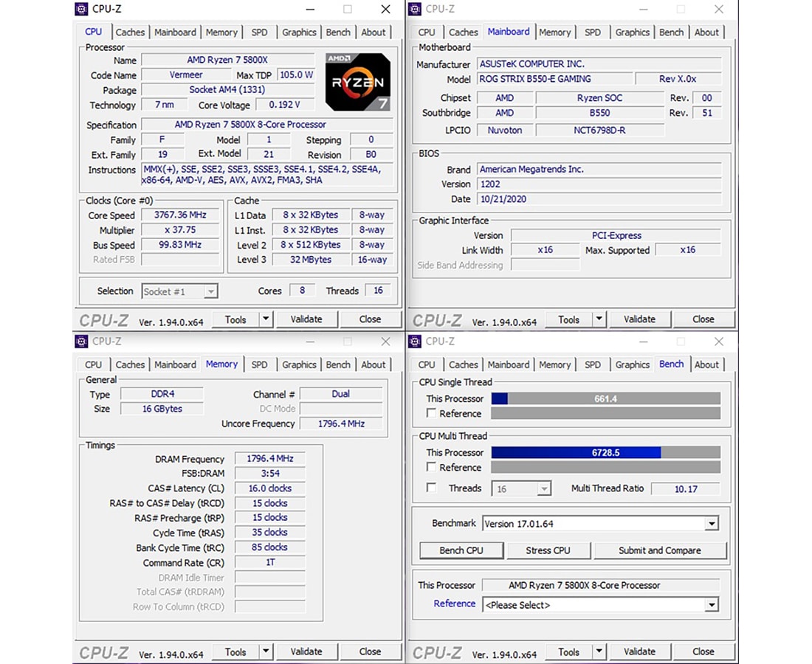Viewport: 812px width, 664px height.
Task: Click Bus Speed value 99.83 MHz
Action: [179, 244]
